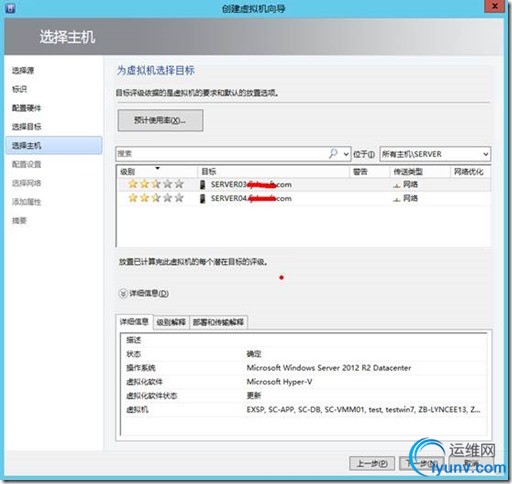The height and width of the screenshot is (484, 512).
Task: Click the wizard app icon in title bar
Action: [10, 8]
